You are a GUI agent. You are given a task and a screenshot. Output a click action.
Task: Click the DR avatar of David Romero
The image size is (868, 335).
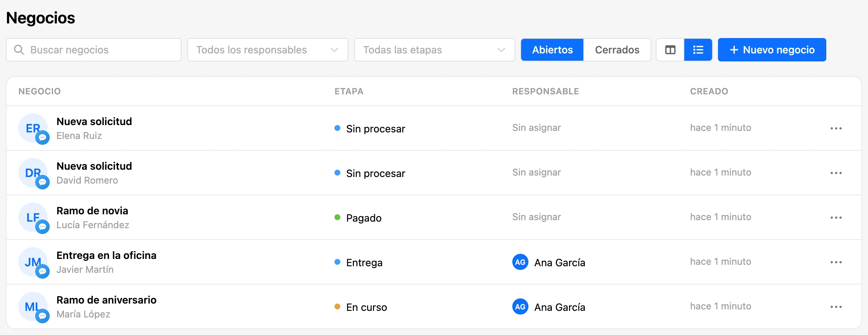coord(33,173)
